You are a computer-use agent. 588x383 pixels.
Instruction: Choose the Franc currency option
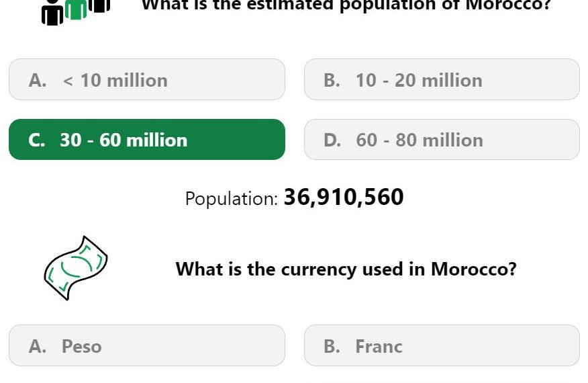442,345
